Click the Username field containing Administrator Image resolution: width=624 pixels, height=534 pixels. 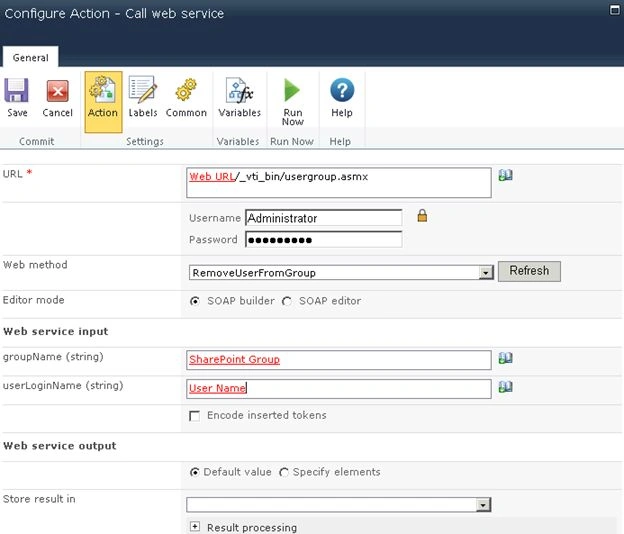tap(324, 218)
